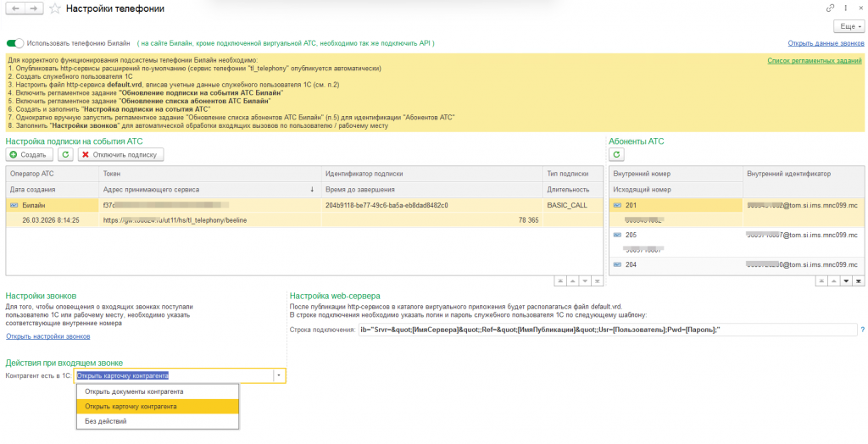Click the Контрагент есть в 1С field
The width and height of the screenshot is (868, 444).
point(174,375)
